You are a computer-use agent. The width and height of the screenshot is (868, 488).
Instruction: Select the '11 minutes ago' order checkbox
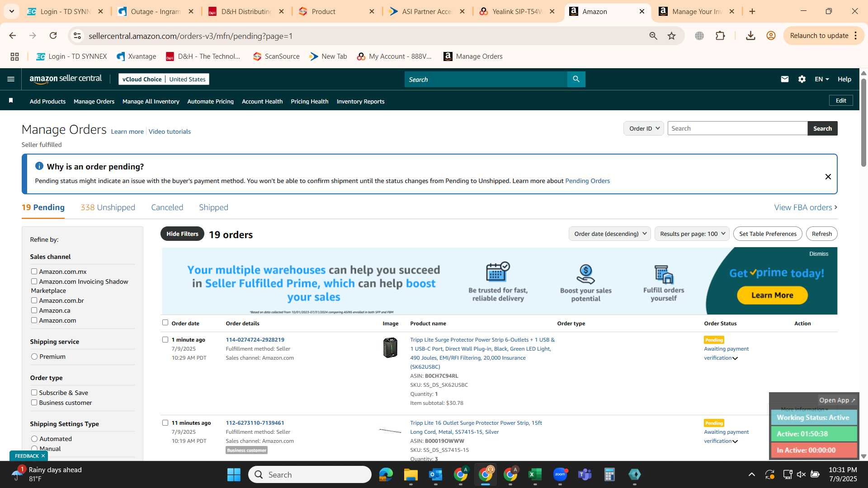pyautogui.click(x=165, y=422)
